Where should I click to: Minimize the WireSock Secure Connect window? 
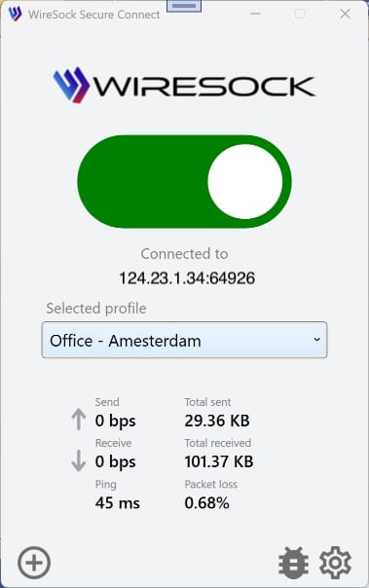point(255,14)
